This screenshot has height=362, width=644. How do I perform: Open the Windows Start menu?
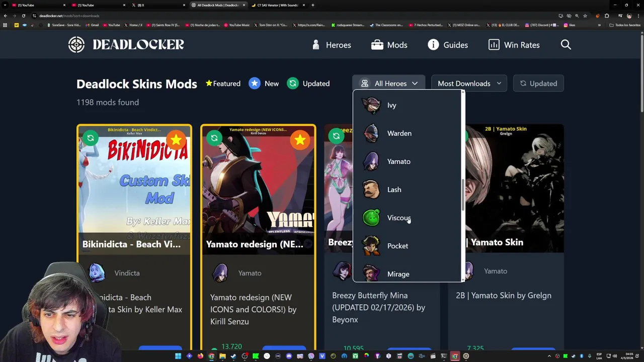tap(178, 356)
